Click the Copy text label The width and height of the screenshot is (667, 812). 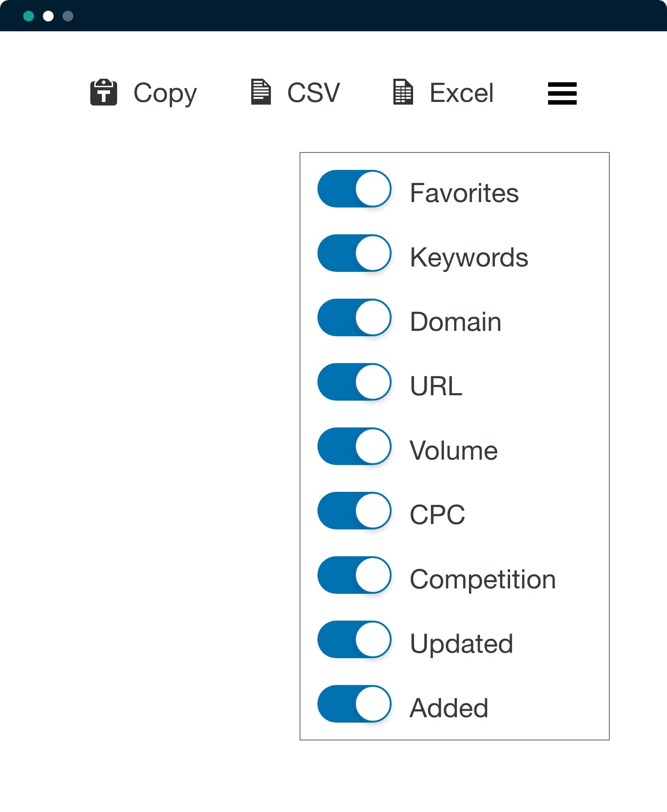(x=165, y=93)
